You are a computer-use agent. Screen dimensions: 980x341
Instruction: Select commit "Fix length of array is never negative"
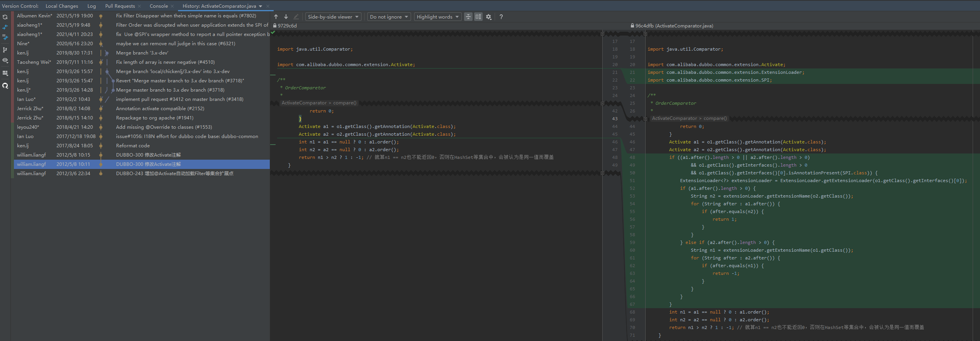click(x=142, y=62)
